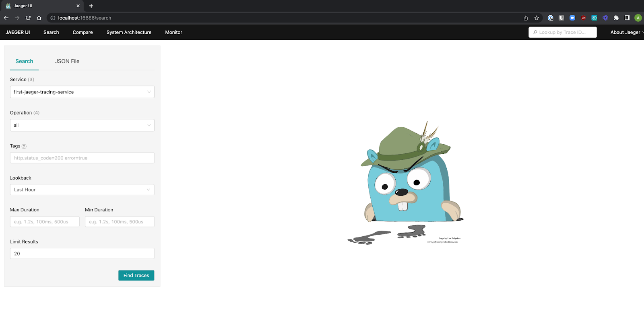Open the System Architecture page
This screenshot has height=320, width=644.
129,32
